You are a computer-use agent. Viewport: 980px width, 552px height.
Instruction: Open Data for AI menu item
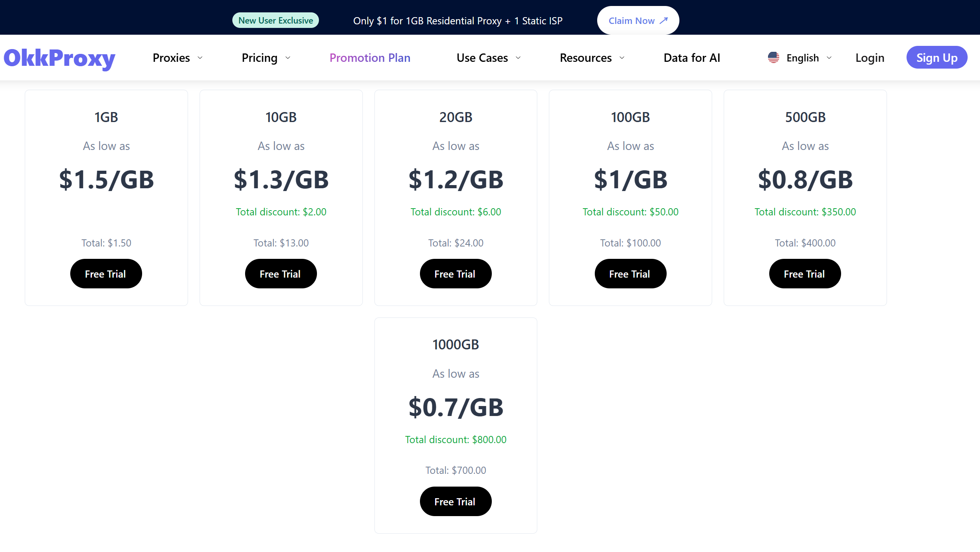[x=691, y=58]
